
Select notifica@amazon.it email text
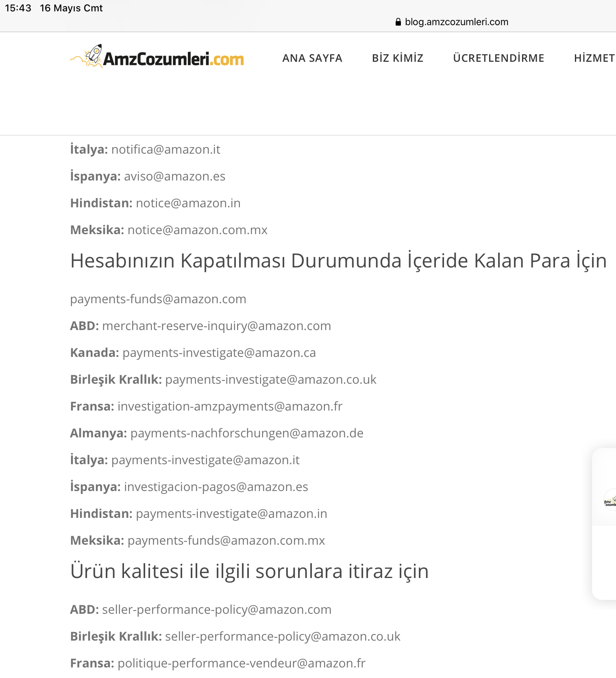point(165,150)
